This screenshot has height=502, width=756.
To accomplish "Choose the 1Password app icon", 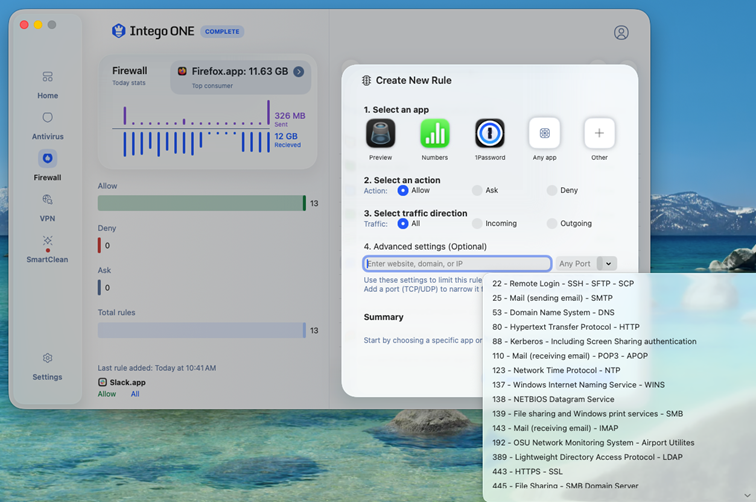I will [490, 133].
